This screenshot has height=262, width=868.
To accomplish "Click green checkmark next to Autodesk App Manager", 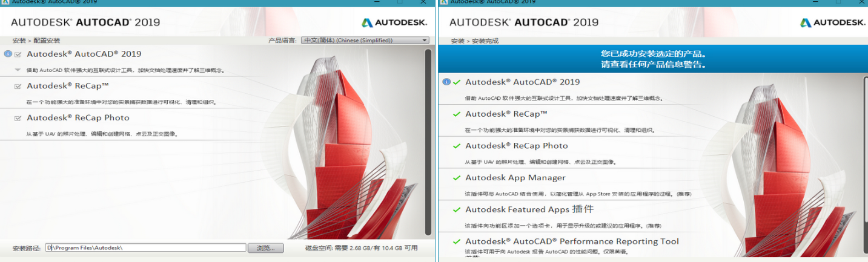I will (457, 178).
